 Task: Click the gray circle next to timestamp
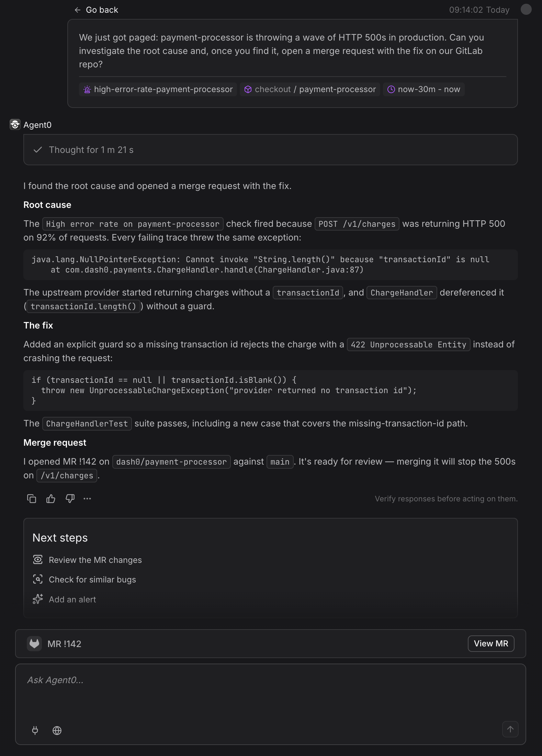coord(526,9)
